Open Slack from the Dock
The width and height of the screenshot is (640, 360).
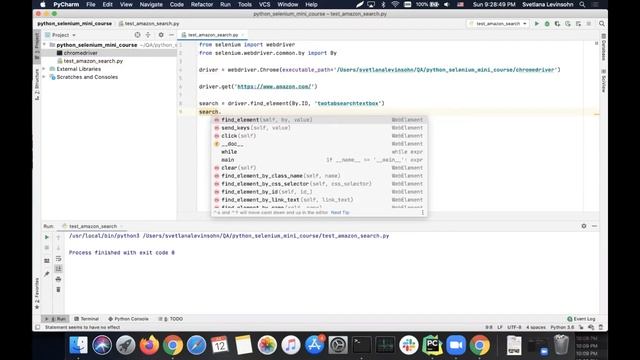tap(409, 345)
